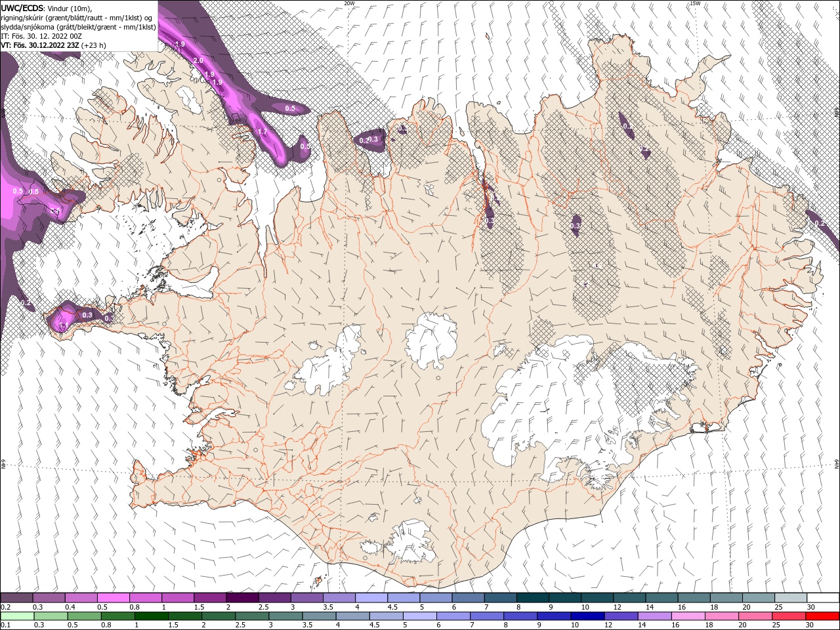Viewport: 840px width, 630px height.
Task: Click the 2.0 precipitation value on the map
Action: (198, 60)
